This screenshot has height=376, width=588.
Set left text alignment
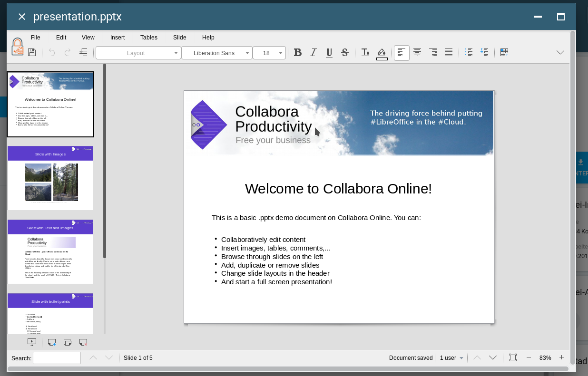tap(402, 53)
